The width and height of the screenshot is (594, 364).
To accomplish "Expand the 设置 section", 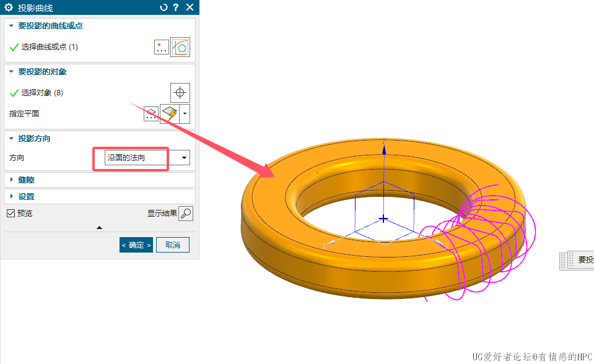I will [x=26, y=196].
